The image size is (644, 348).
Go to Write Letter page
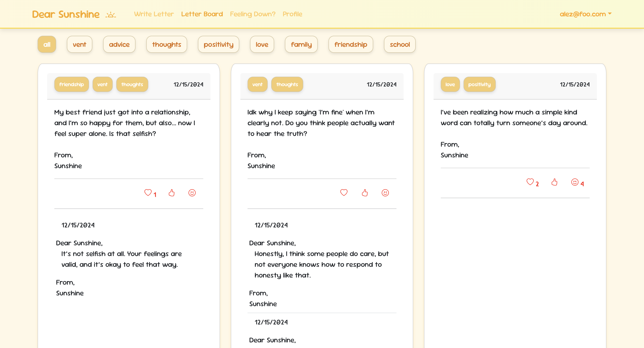(154, 14)
